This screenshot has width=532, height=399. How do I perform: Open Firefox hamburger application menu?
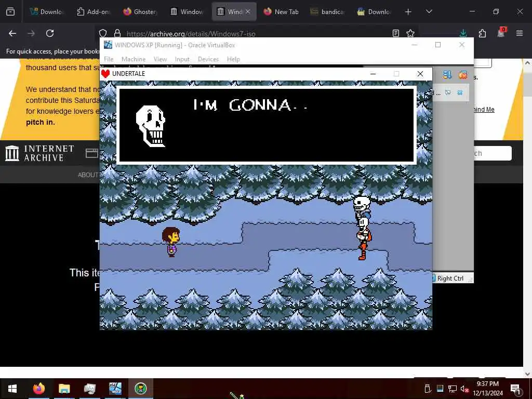[520, 33]
